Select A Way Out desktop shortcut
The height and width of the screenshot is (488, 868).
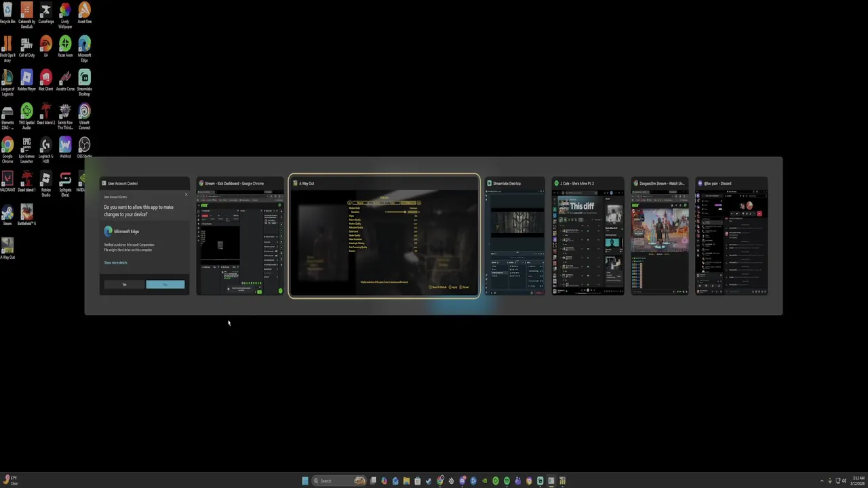(7, 249)
